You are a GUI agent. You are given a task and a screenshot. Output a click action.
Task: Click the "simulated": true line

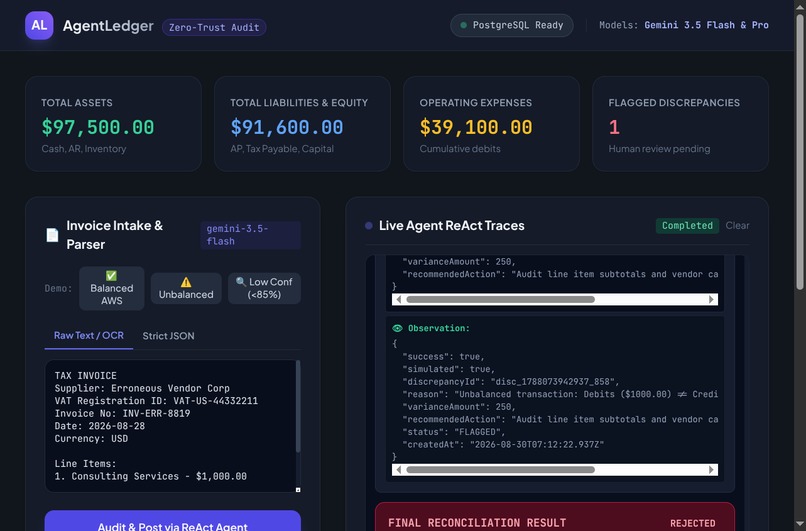448,369
